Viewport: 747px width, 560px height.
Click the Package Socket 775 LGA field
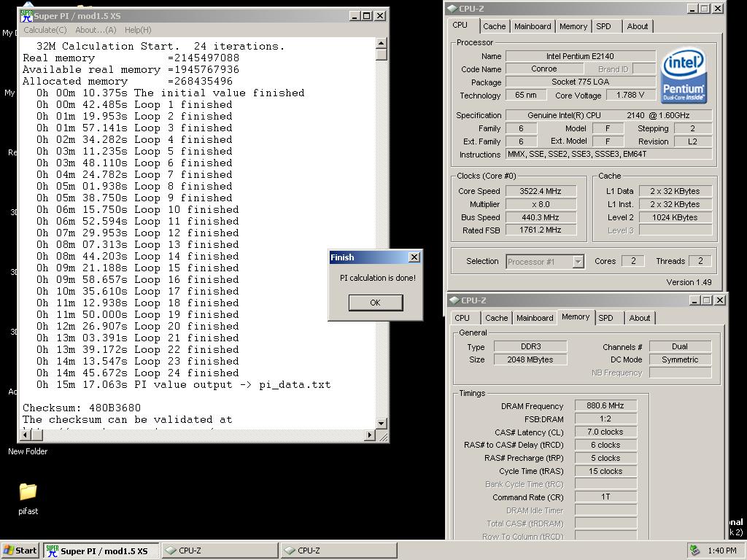(580, 82)
